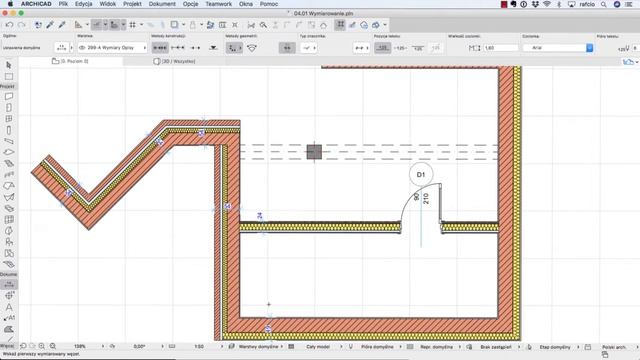640x360 pixels.
Task: Open the Widok menu
Action: click(x=108, y=4)
